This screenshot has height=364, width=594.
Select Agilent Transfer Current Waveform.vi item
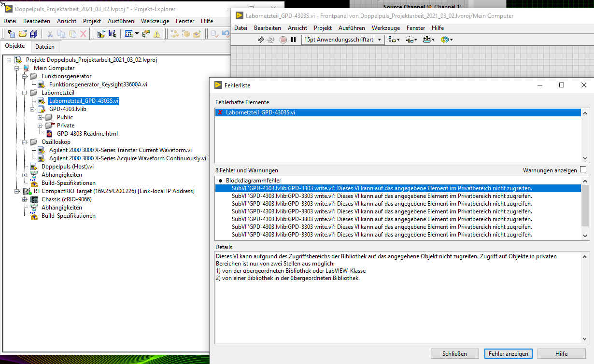pos(120,150)
